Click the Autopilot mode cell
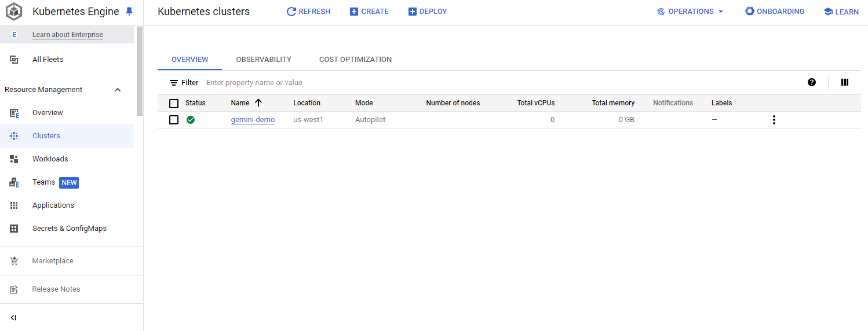This screenshot has height=331, width=868. click(x=370, y=120)
